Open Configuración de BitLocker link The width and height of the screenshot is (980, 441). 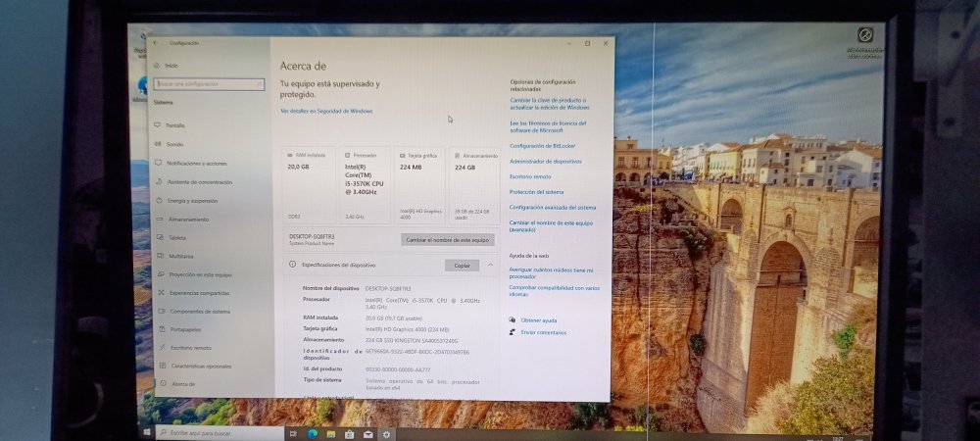tap(542, 146)
